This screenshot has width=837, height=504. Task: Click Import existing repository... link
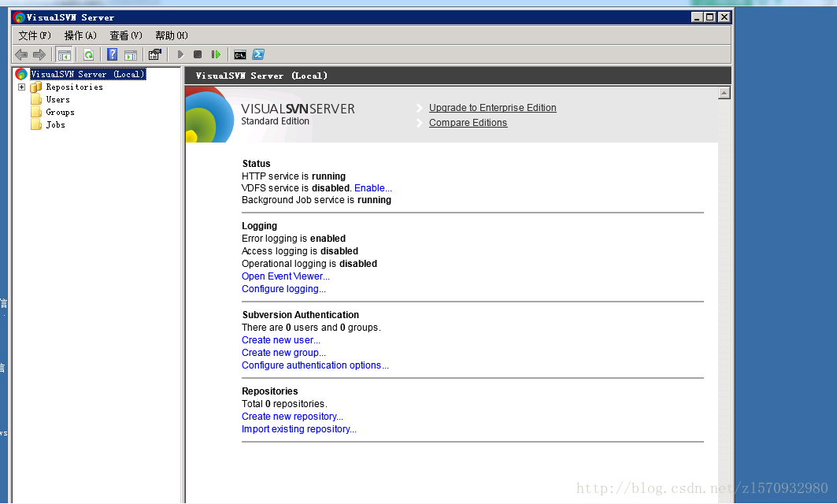coord(299,429)
